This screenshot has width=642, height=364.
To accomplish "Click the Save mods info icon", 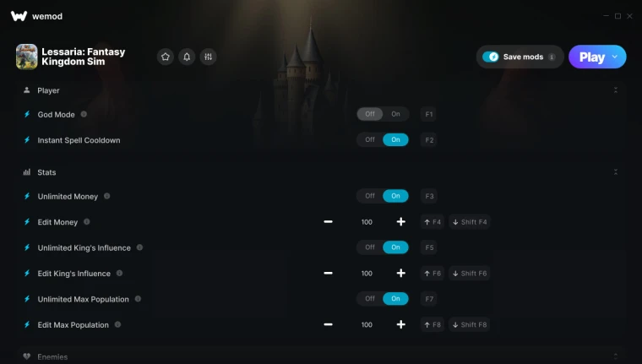I will [x=552, y=57].
